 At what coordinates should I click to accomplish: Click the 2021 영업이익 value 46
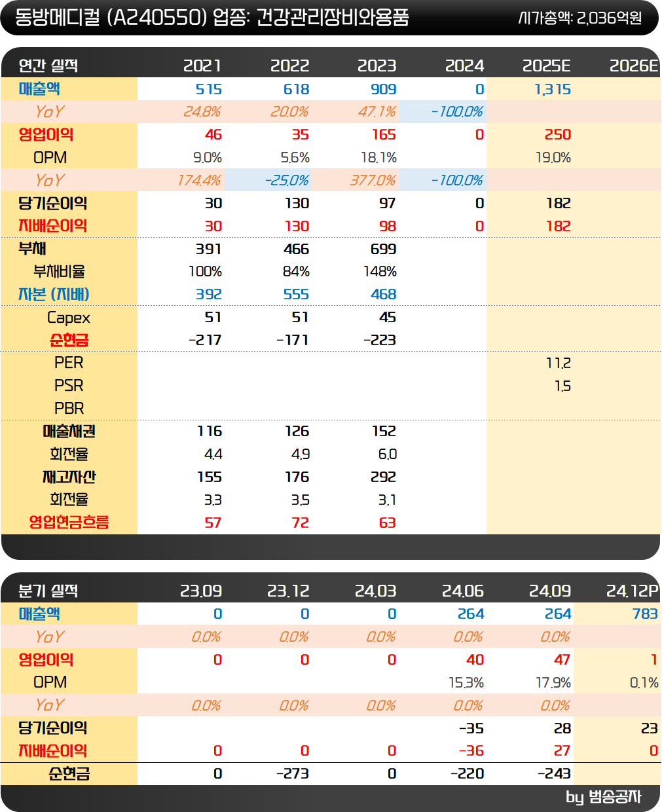tap(213, 135)
